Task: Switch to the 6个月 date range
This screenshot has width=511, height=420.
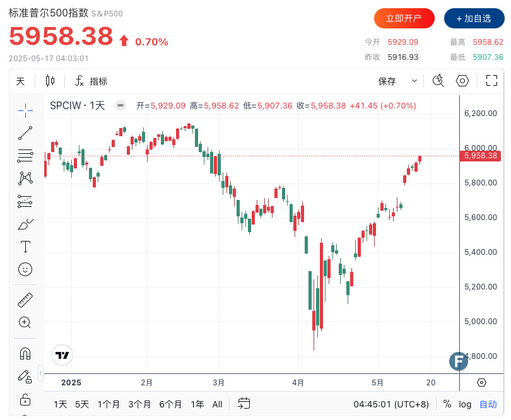Action: coord(170,404)
